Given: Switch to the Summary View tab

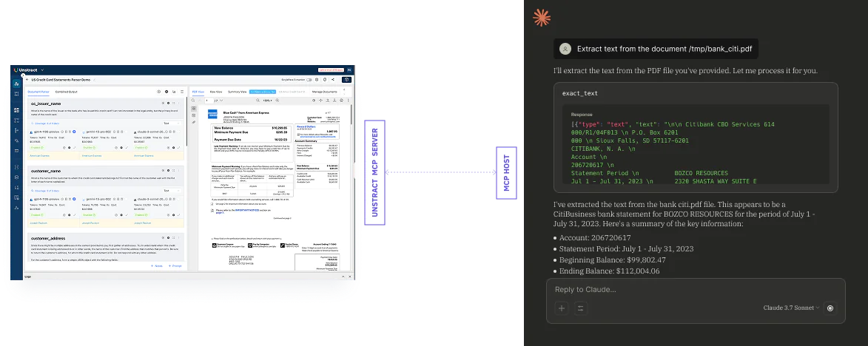Looking at the screenshot, I should pos(237,92).
